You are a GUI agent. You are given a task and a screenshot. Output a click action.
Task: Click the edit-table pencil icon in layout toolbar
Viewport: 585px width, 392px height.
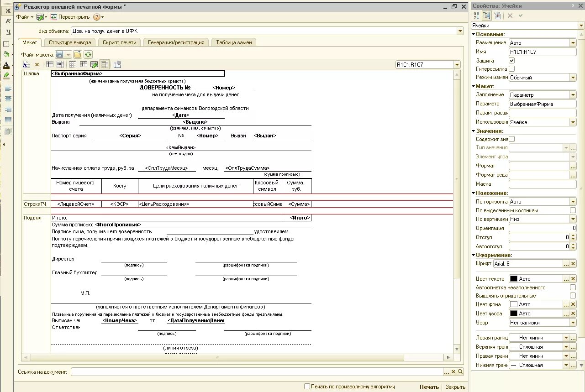(94, 64)
